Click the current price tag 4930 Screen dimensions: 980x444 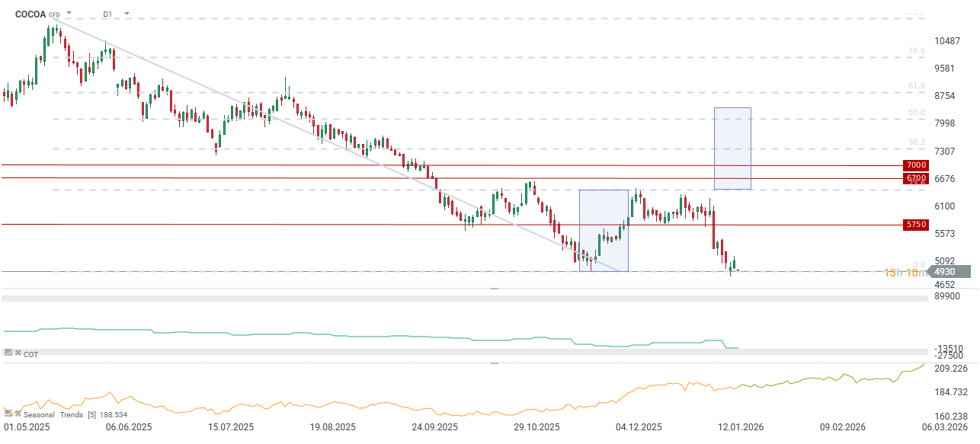(945, 271)
